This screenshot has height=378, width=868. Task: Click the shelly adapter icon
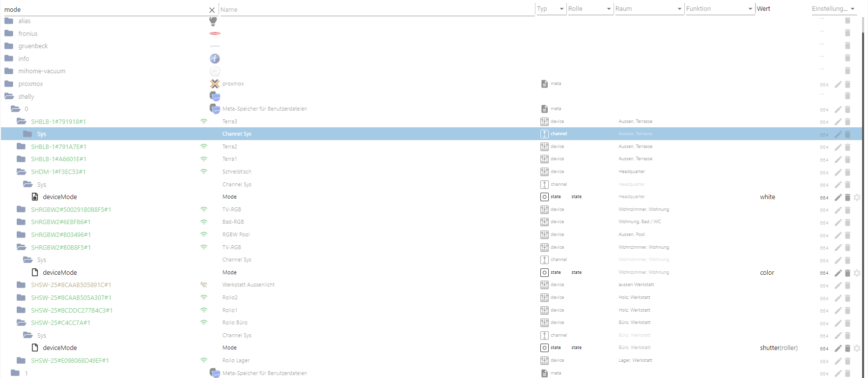tap(215, 96)
